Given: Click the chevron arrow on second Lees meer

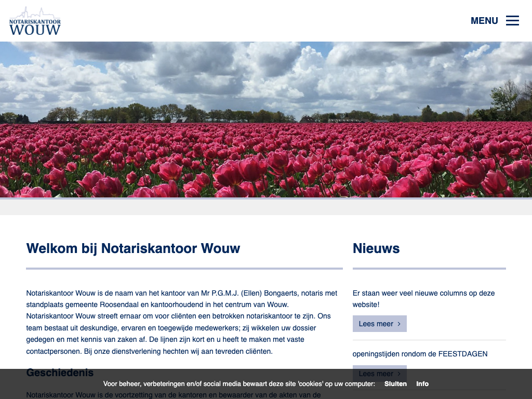Looking at the screenshot, I should point(399,373).
